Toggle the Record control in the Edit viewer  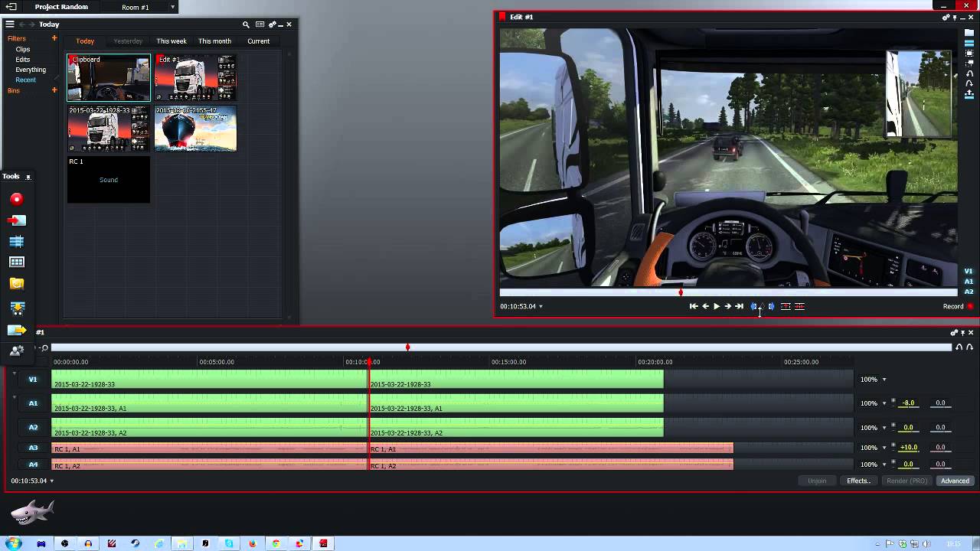[969, 306]
